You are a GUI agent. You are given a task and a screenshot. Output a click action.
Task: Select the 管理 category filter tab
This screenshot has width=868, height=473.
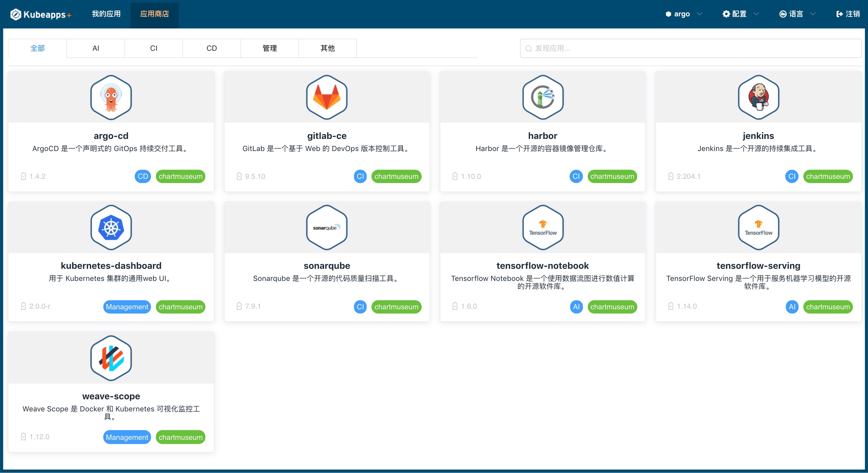[270, 48]
